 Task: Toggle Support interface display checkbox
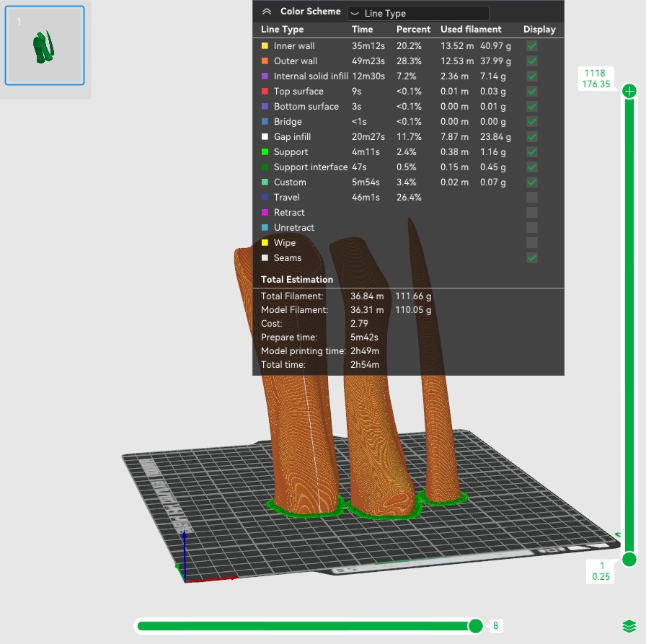532,167
